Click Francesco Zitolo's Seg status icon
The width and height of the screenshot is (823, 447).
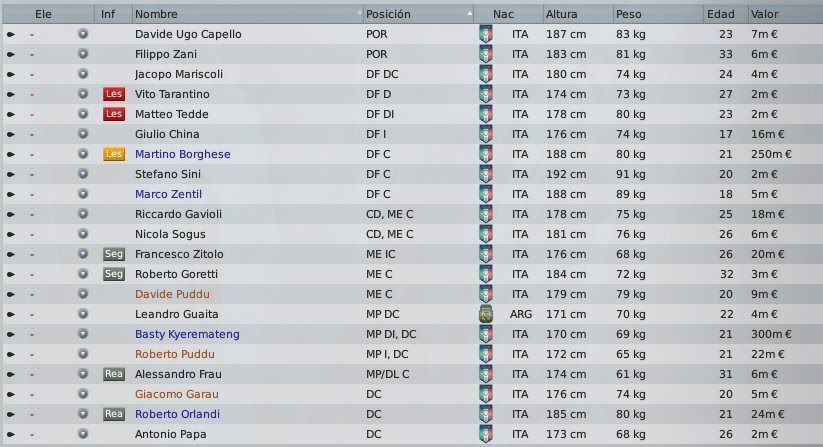114,254
